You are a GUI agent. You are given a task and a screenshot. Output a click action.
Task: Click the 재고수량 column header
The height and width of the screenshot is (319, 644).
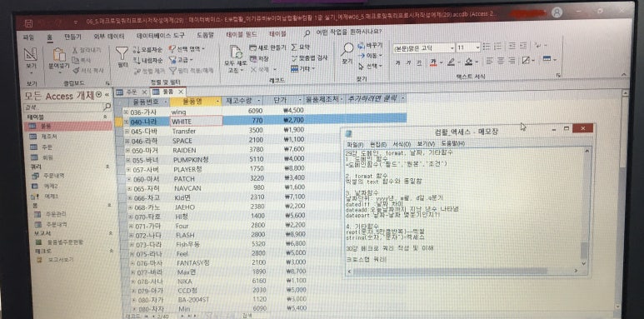pos(242,101)
